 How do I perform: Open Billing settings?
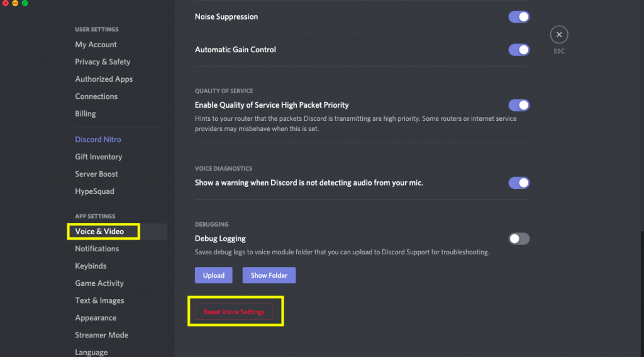(86, 114)
